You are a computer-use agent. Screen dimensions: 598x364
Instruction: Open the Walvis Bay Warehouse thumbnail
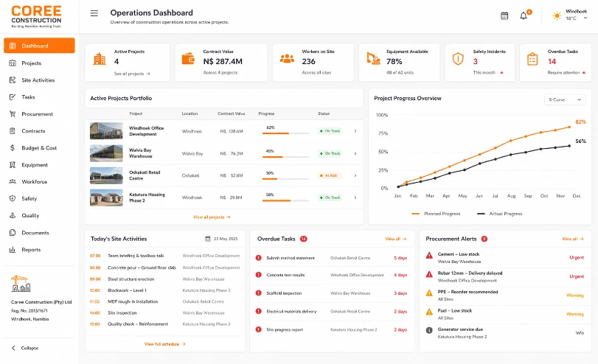[106, 153]
